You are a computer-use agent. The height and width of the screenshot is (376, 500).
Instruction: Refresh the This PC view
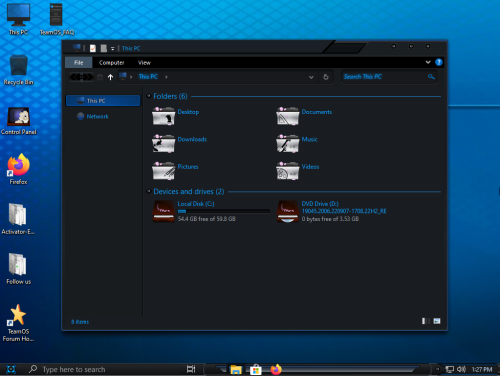click(x=326, y=77)
